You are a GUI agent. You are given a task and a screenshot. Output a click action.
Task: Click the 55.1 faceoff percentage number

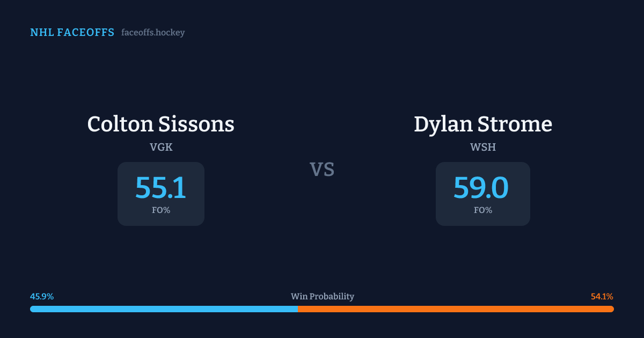pos(160,188)
